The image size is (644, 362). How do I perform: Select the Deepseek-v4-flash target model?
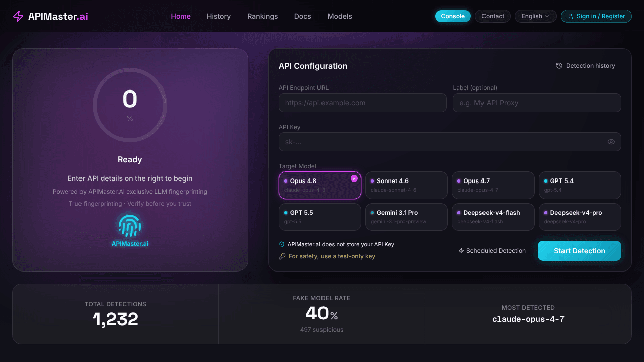click(x=493, y=217)
